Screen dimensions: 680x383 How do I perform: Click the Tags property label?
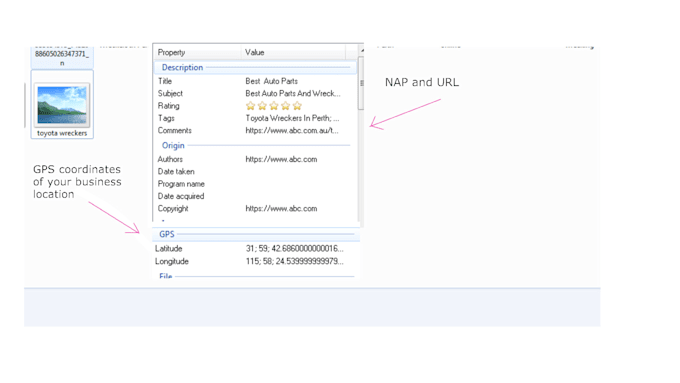coord(166,118)
